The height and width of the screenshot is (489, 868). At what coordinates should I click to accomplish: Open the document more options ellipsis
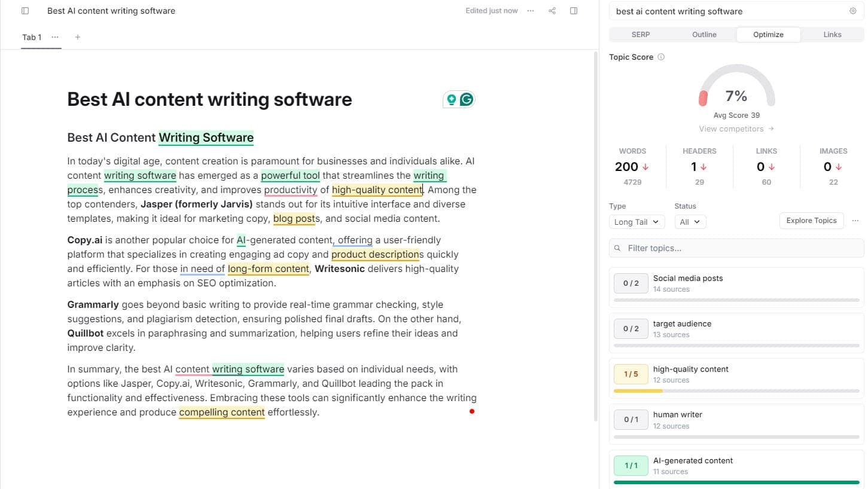(x=531, y=11)
